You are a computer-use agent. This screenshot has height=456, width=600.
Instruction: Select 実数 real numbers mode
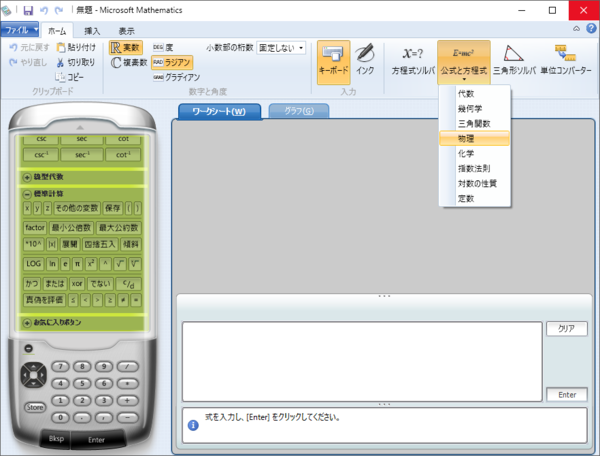tap(126, 47)
